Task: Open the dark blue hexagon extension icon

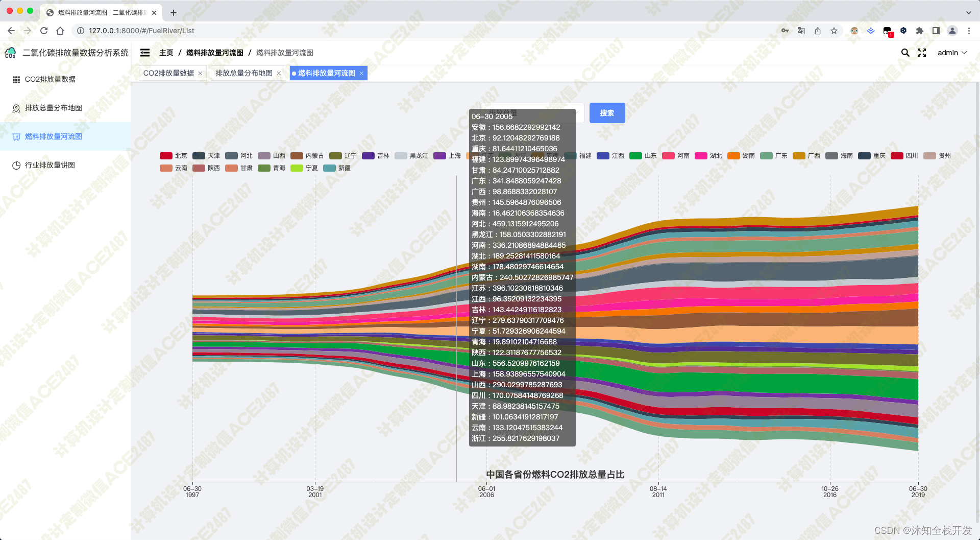Action: (903, 31)
